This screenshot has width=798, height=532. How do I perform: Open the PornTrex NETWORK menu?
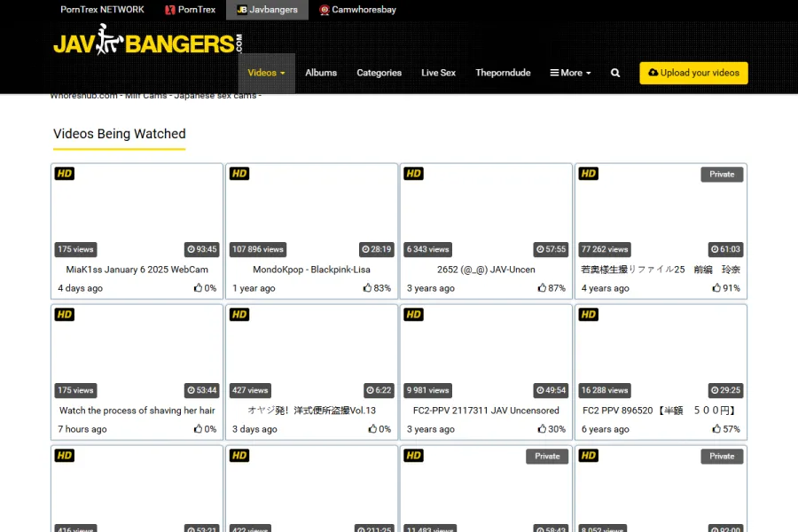[x=102, y=10]
